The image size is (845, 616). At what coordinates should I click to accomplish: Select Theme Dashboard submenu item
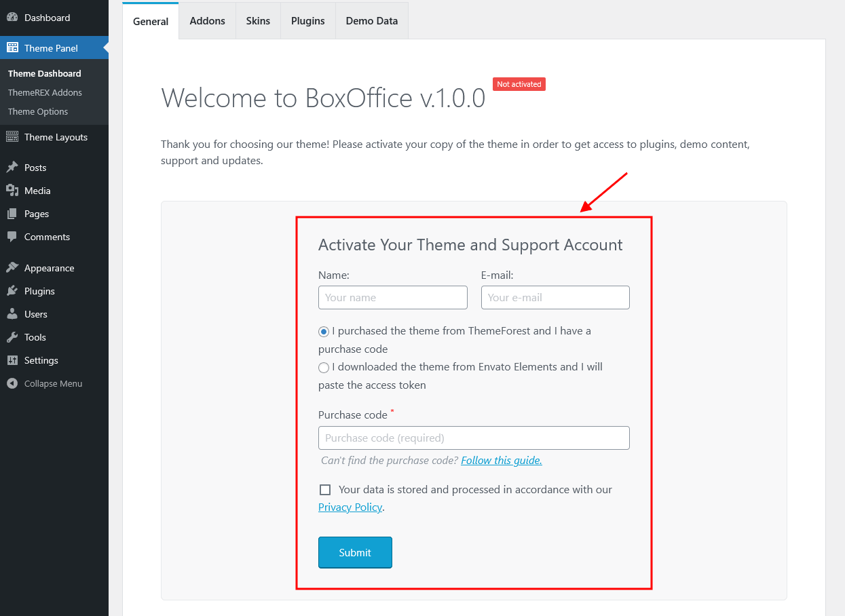click(x=45, y=73)
